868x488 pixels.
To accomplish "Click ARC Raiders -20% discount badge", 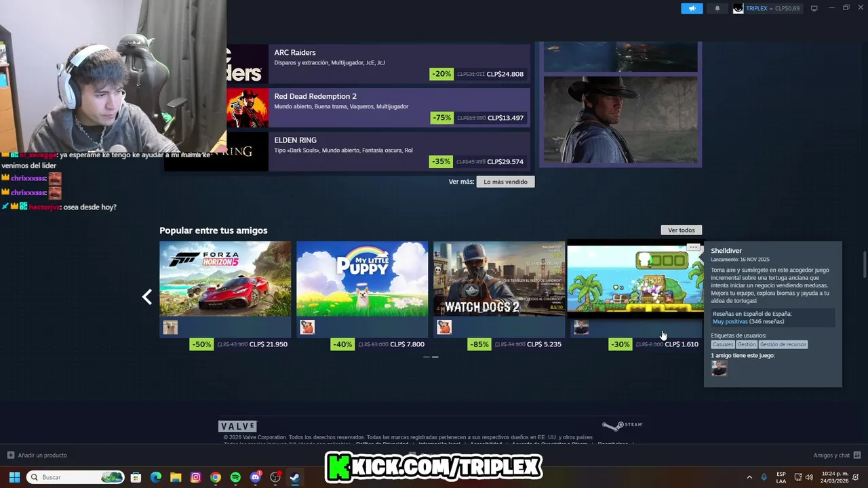I will click(441, 74).
